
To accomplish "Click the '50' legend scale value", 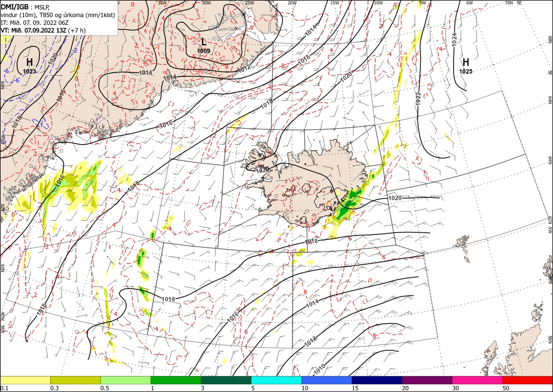I will (506, 388).
